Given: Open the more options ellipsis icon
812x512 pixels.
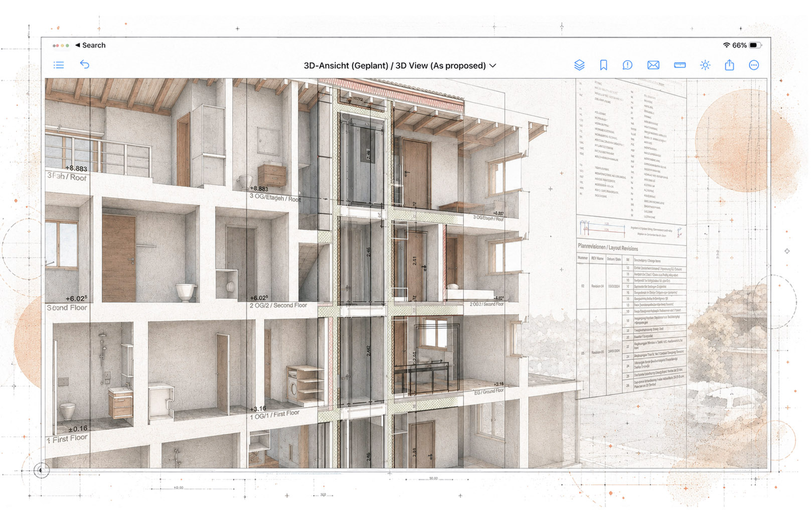Looking at the screenshot, I should tap(754, 65).
